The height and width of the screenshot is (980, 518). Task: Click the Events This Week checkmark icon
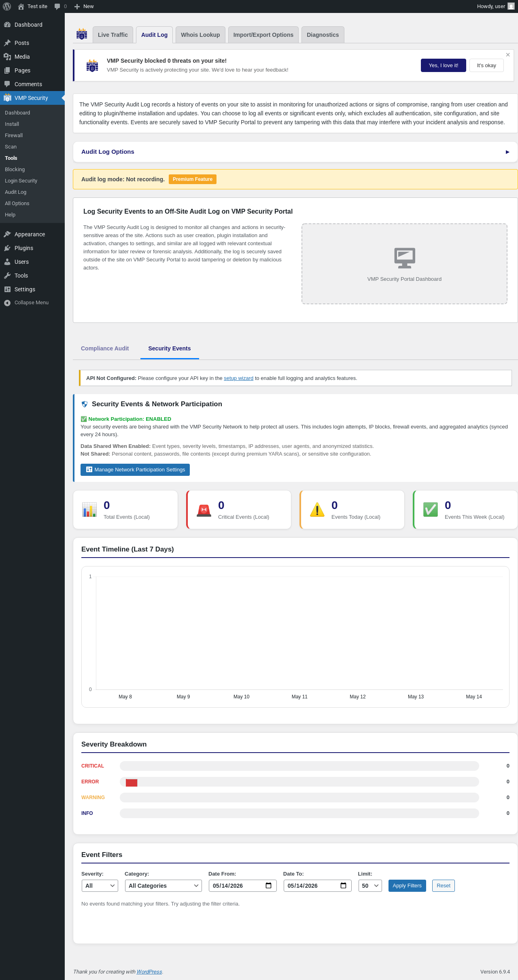coord(431,510)
